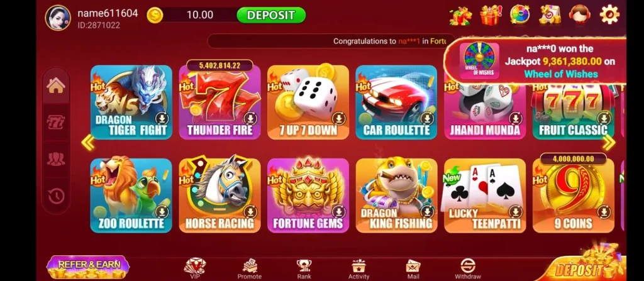Image resolution: width=644 pixels, height=281 pixels.
Task: Open the multiplayer people sidebar icon
Action: [56, 159]
